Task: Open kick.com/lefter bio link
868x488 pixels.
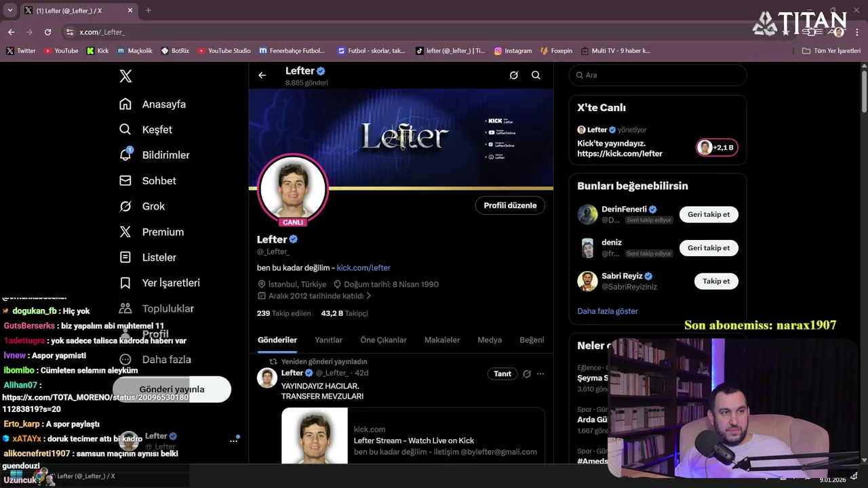Action: tap(363, 268)
